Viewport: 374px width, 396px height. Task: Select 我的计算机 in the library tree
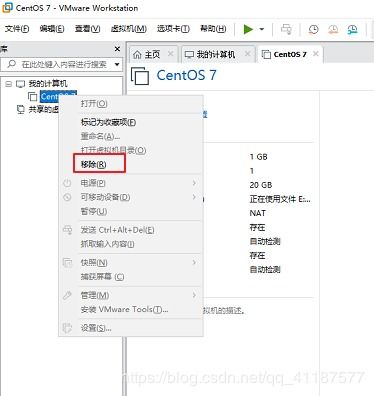click(x=48, y=83)
